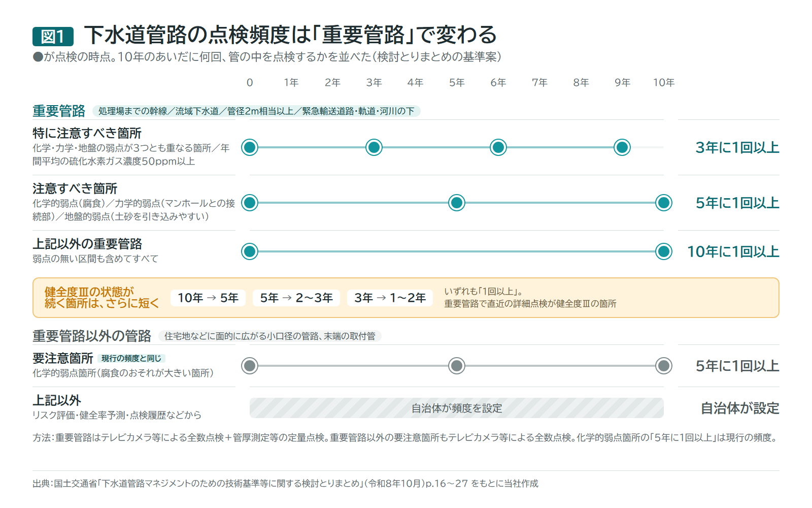
Task: Click the 住宅地などに面的に広がる description tag
Action: click(x=270, y=336)
